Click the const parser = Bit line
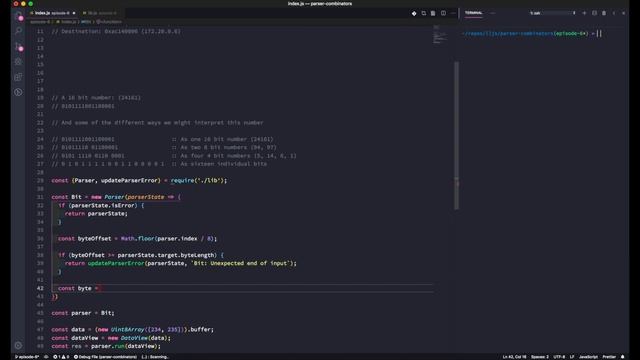640x360 pixels. click(83, 313)
